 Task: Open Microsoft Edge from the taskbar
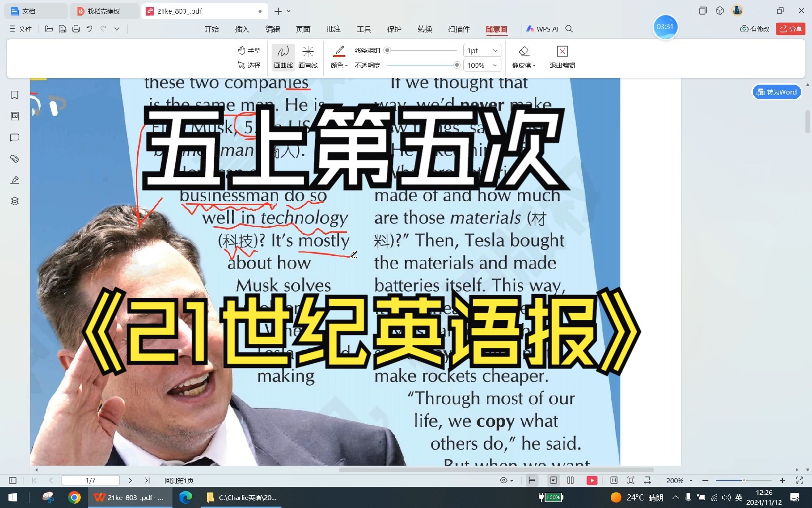pos(186,497)
